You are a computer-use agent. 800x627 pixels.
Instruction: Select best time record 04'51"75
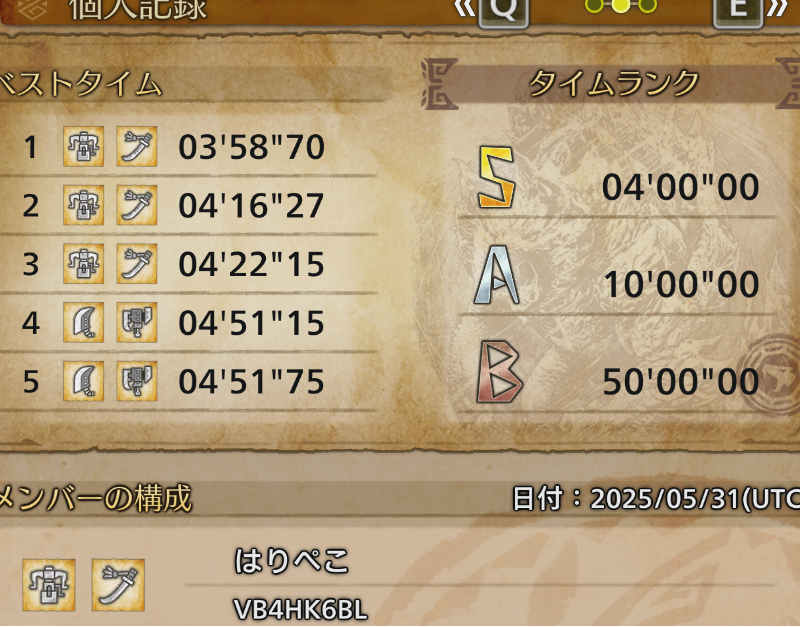click(251, 381)
